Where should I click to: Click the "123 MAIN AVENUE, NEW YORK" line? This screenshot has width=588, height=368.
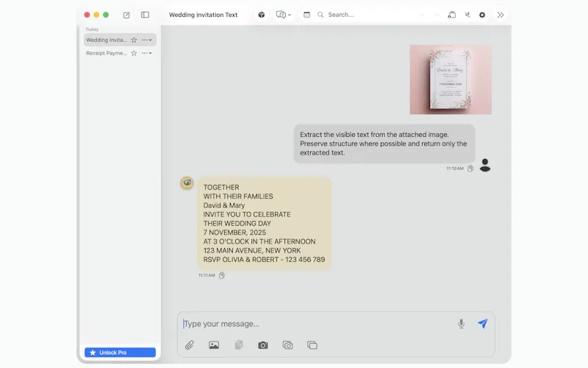(x=252, y=250)
